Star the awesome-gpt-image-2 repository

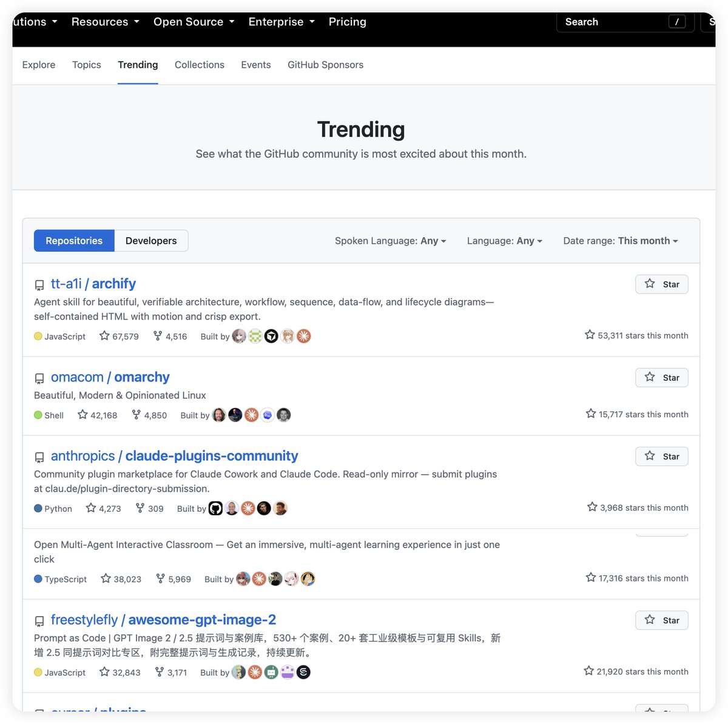coord(662,620)
